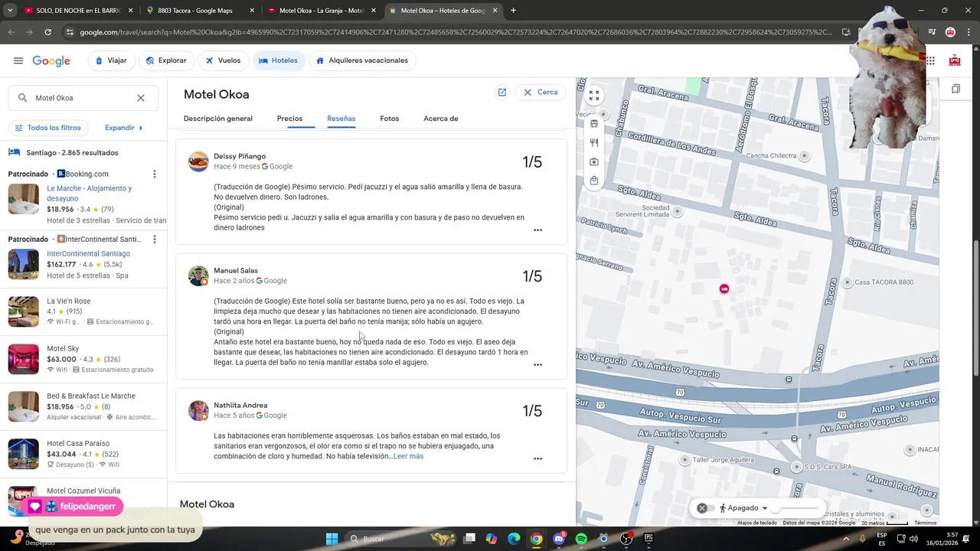Switch to Alquileres vacacionales tab
The width and height of the screenshot is (980, 551).
[x=362, y=60]
